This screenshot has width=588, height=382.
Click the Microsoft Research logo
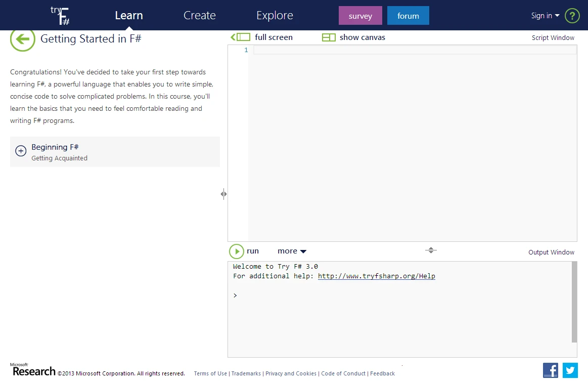point(32,370)
